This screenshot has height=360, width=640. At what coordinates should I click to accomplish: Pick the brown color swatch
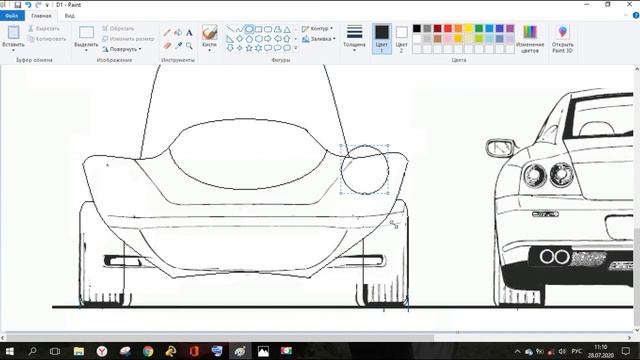tap(438, 39)
